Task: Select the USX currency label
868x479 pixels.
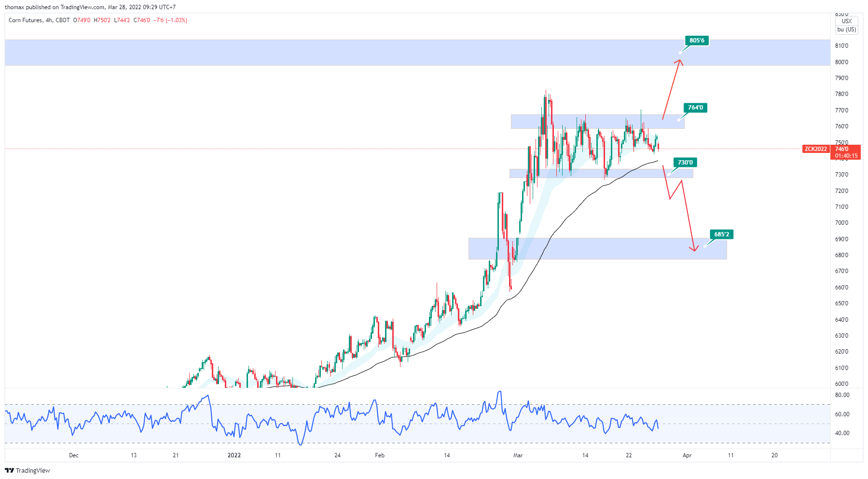Action: [847, 21]
